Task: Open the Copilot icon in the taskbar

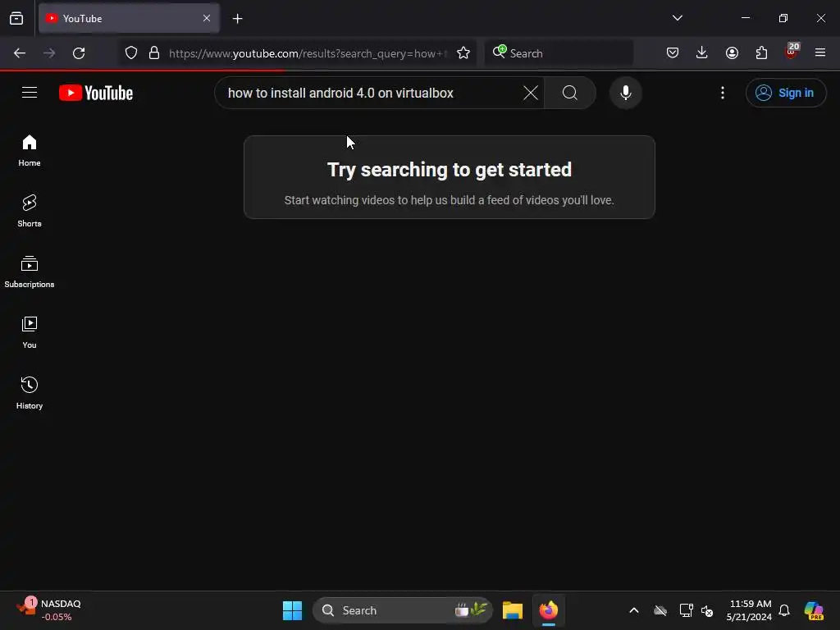Action: (813, 610)
